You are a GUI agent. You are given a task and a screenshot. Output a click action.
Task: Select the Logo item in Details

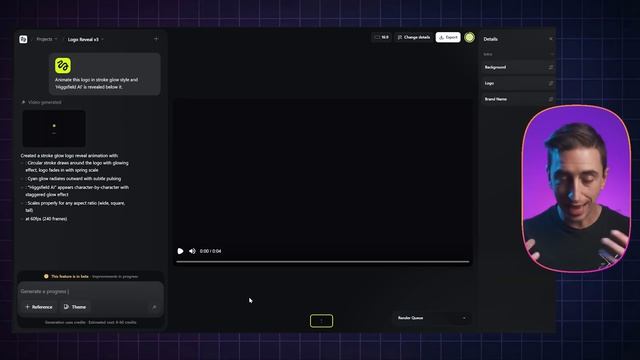(517, 83)
